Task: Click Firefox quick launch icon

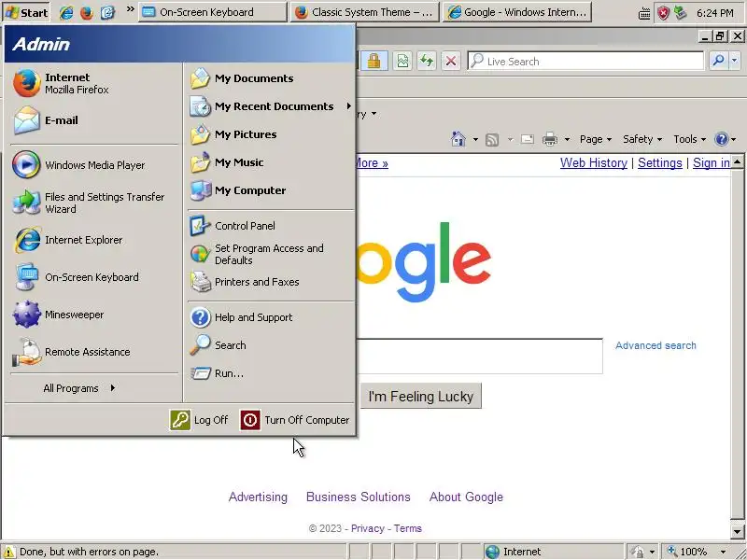Action: [x=87, y=12]
